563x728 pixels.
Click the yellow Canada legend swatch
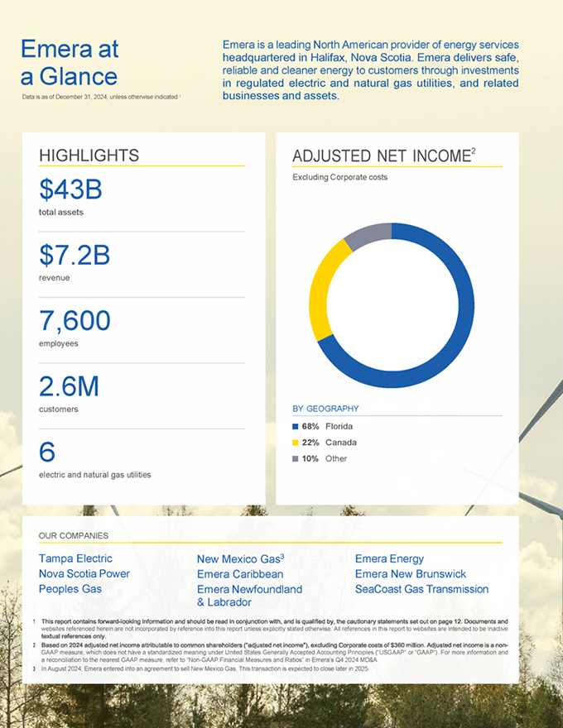[296, 443]
